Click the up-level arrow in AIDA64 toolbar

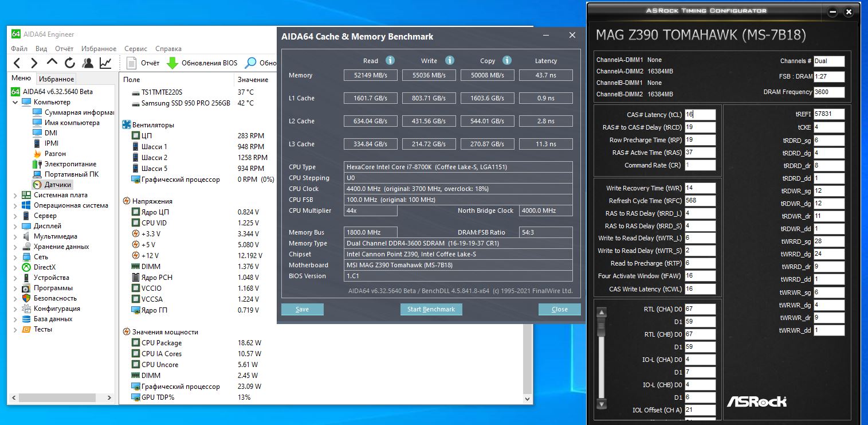point(52,63)
